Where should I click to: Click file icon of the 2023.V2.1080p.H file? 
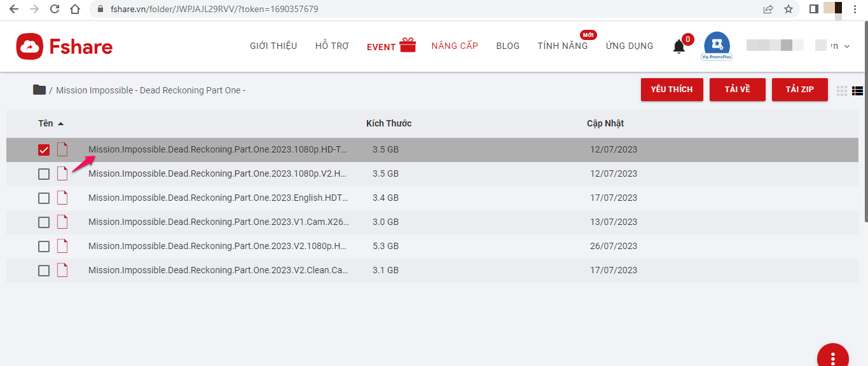point(62,246)
